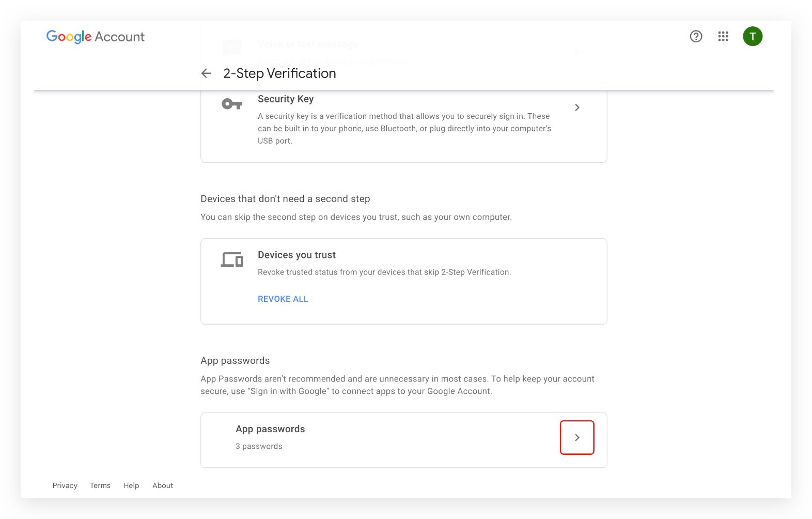The height and width of the screenshot is (519, 812).
Task: Open the About footer link
Action: point(163,485)
